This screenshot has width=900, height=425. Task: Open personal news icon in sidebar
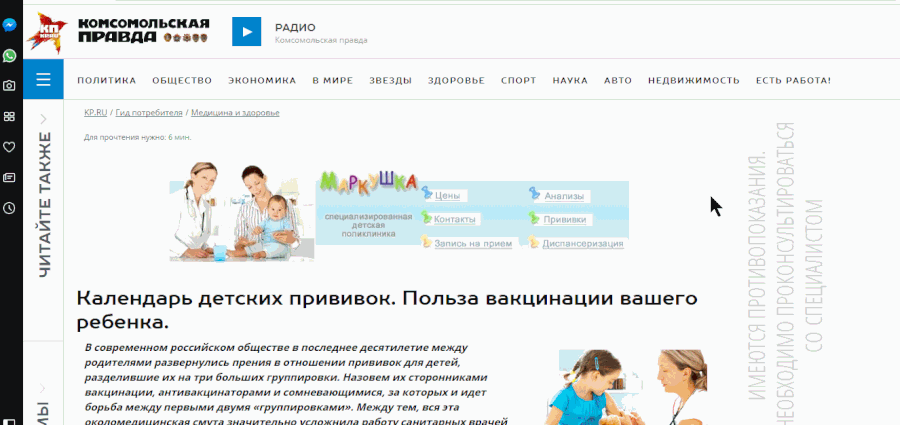tap(9, 177)
